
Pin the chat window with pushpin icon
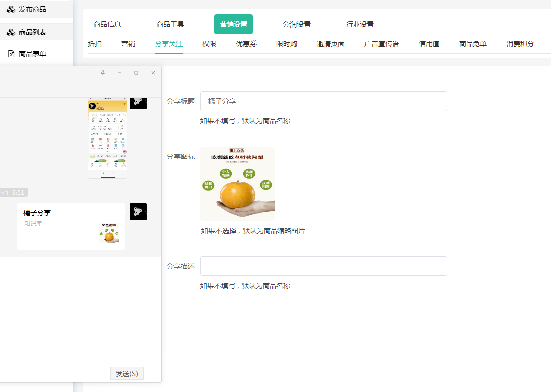(x=103, y=73)
